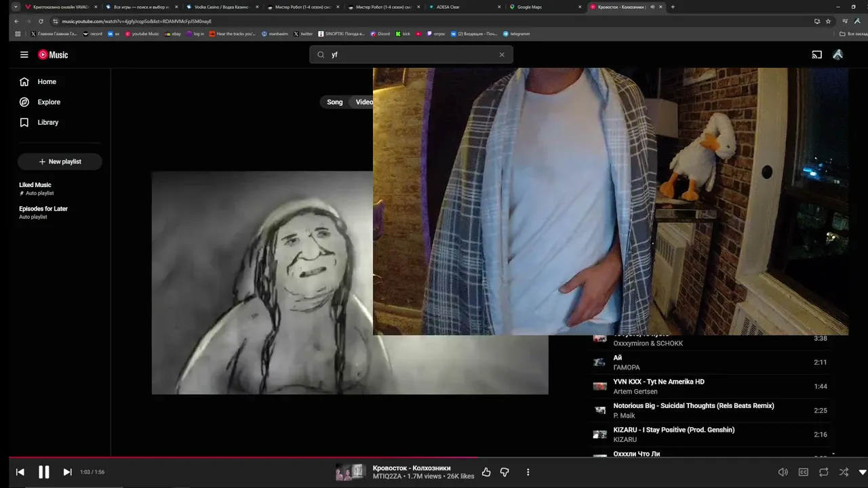Click the YouTube Music logo

pos(53,55)
